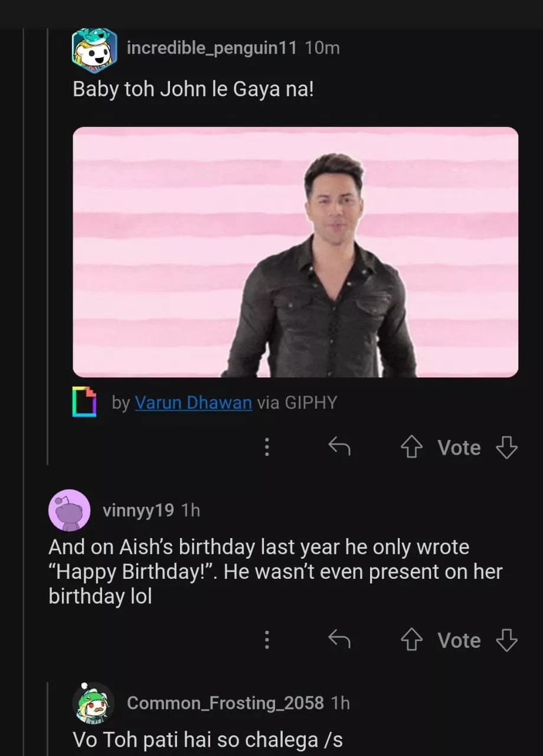Tap the Vote label under vinnyy19's comment
The width and height of the screenshot is (543, 756).
[459, 640]
